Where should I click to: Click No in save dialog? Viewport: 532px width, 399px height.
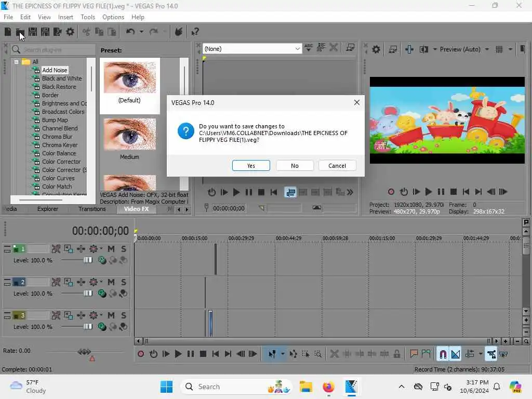pyautogui.click(x=295, y=166)
